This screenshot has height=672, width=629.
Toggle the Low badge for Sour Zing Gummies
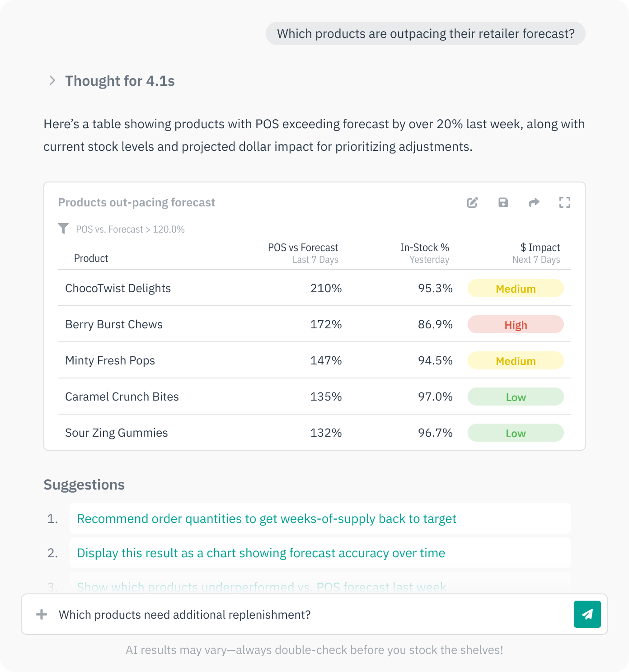(x=515, y=432)
